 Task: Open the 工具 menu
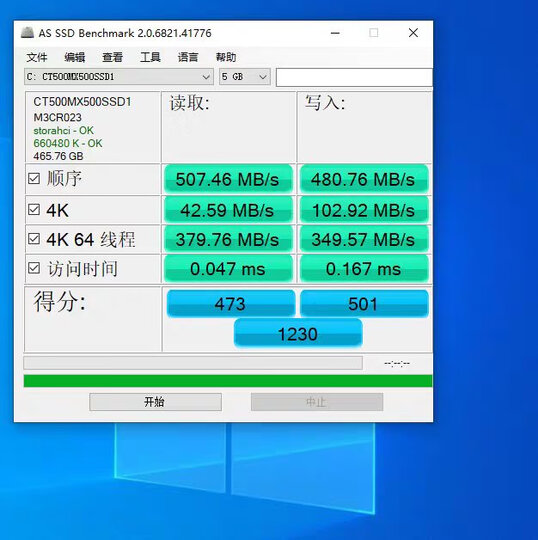coord(150,57)
